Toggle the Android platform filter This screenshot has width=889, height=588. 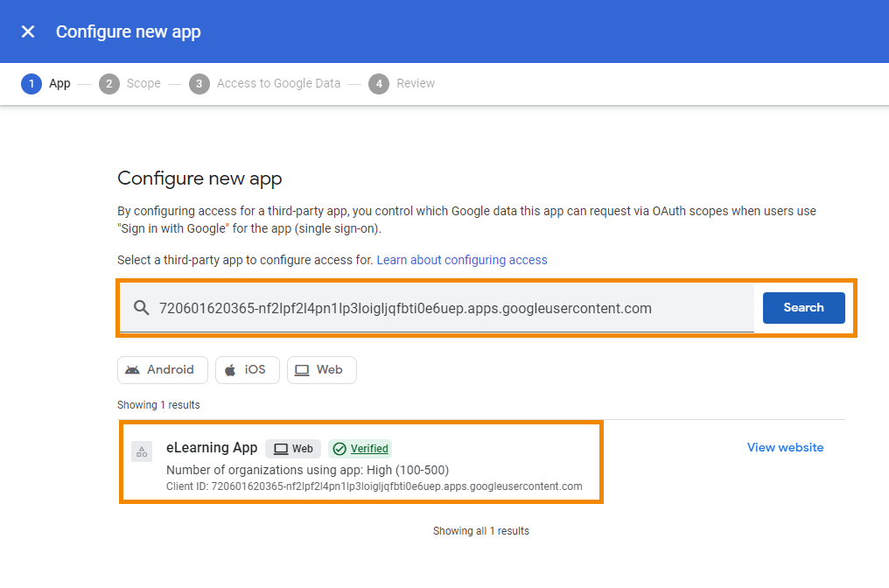[x=162, y=369]
